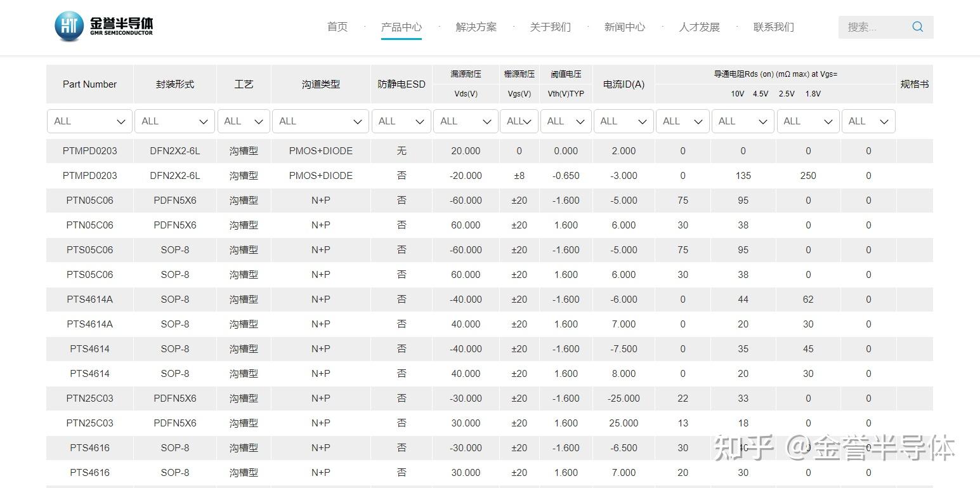Open the 人才发展 navigation item
980x488 pixels.
tap(700, 27)
